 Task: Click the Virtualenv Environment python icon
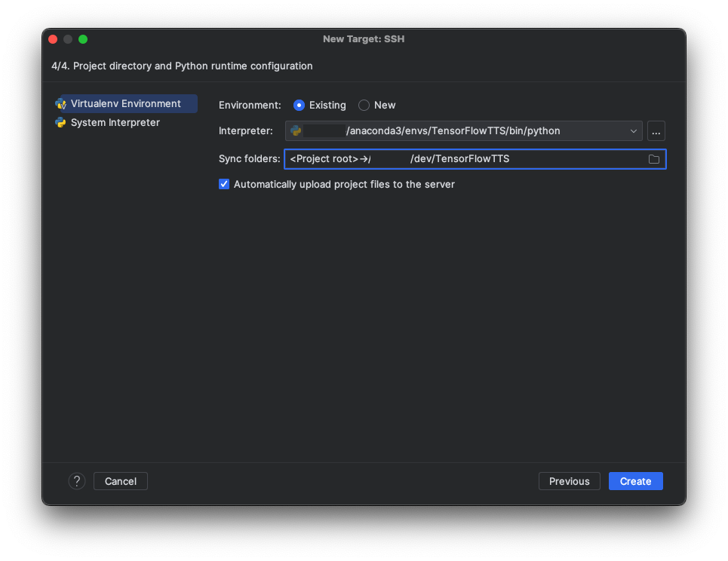point(60,104)
